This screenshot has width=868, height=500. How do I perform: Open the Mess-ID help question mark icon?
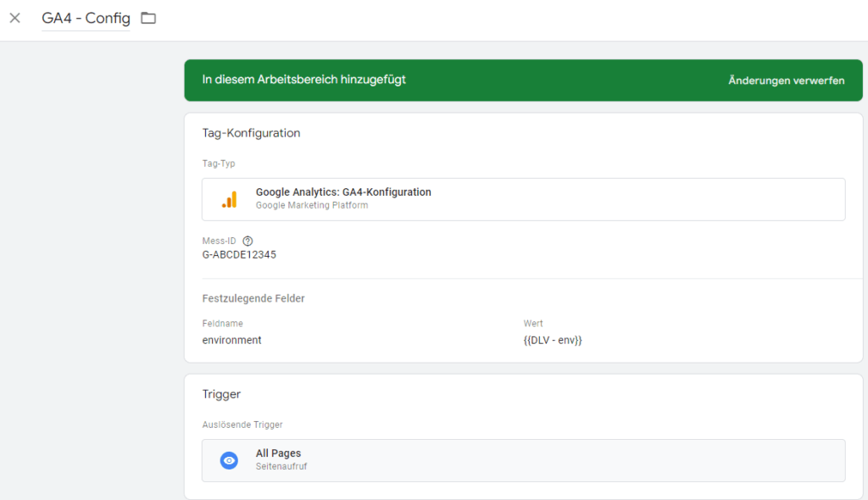pyautogui.click(x=248, y=241)
